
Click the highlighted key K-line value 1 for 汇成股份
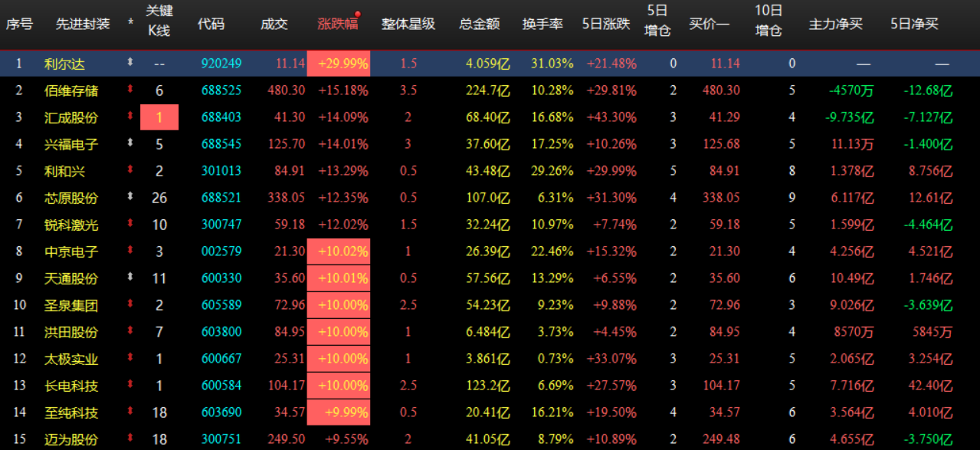159,117
